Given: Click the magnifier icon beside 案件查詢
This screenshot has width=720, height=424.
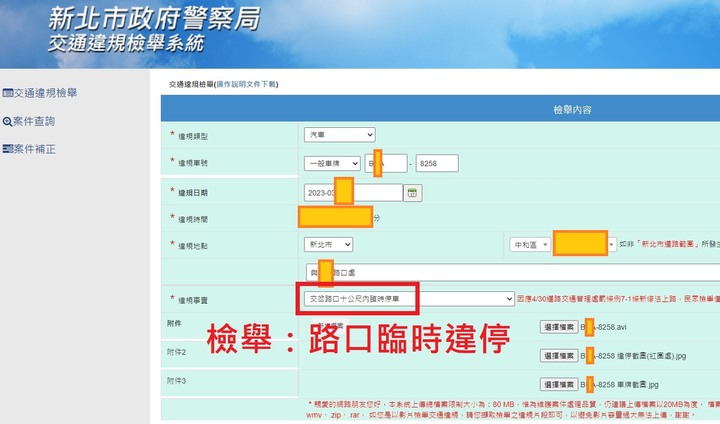Looking at the screenshot, I should [x=7, y=122].
